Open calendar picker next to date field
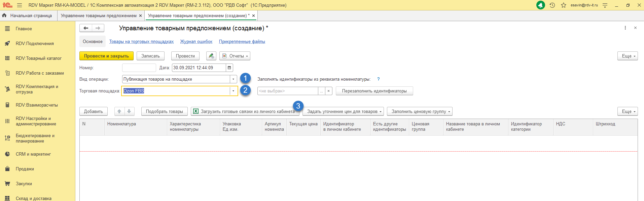 coord(229,68)
